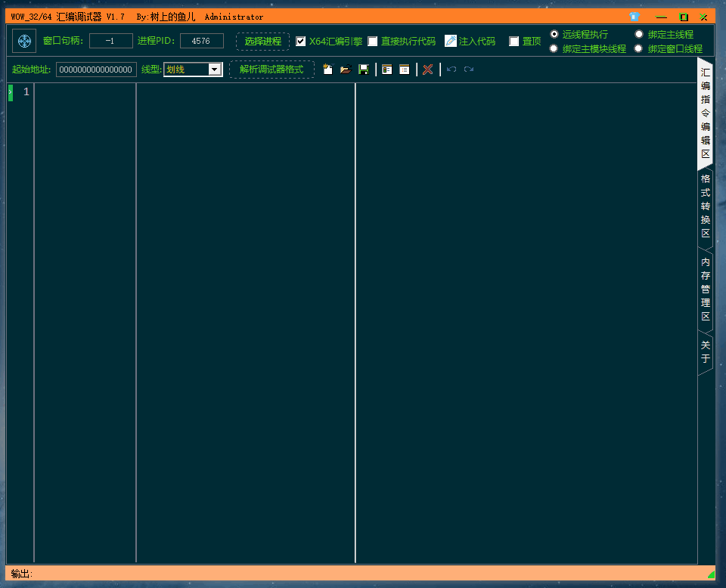Click the pencil icon beside 注入代码

450,41
